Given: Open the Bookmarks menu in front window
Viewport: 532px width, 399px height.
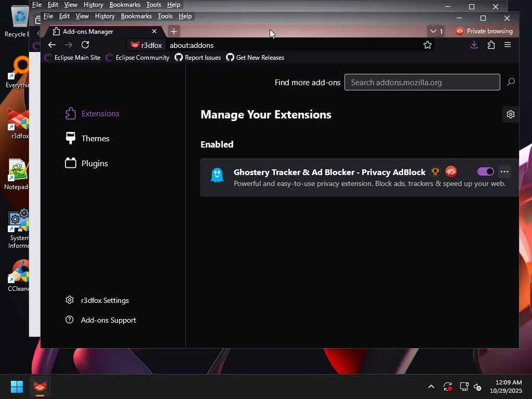Looking at the screenshot, I should tap(136, 16).
